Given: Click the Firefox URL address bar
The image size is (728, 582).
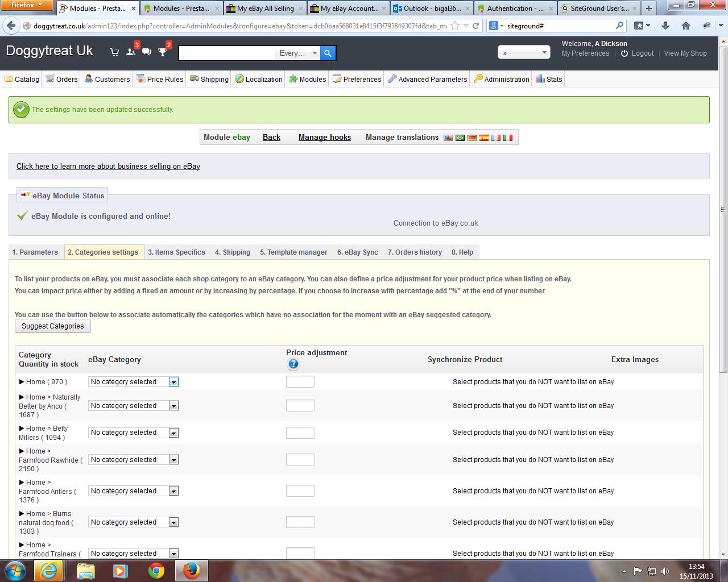Looking at the screenshot, I should 240,26.
